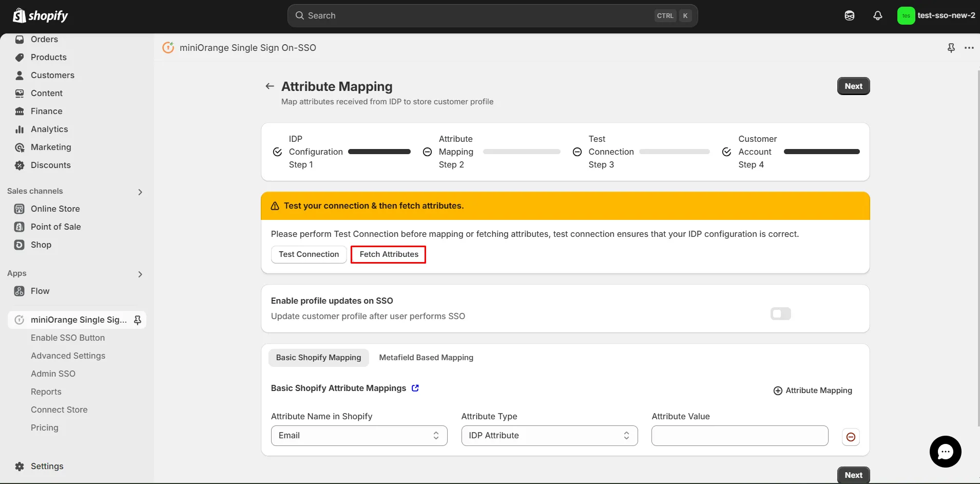980x484 pixels.
Task: Open Pricing submenu item
Action: pyautogui.click(x=45, y=427)
